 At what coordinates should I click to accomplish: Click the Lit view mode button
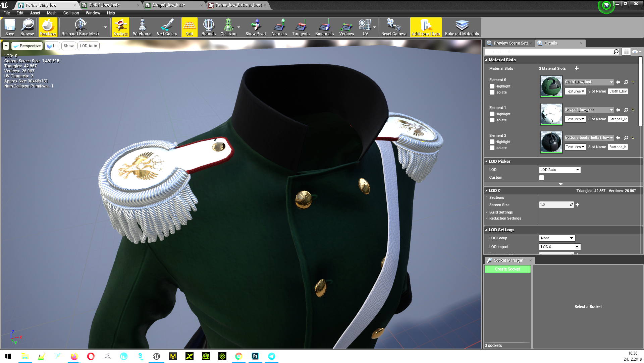point(52,46)
